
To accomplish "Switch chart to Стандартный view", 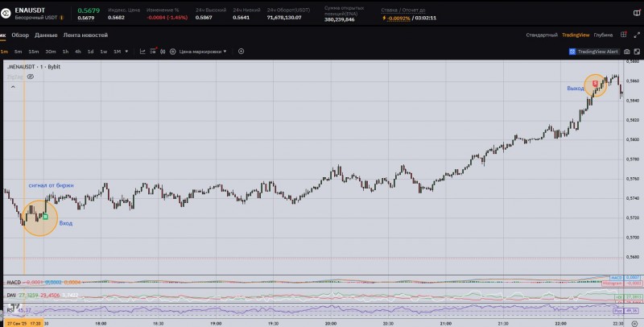I will point(541,35).
